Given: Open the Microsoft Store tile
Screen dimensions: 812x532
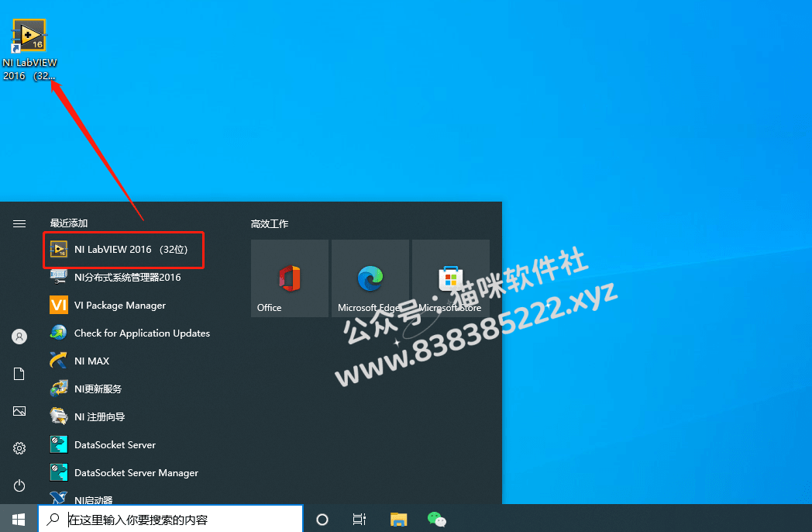Looking at the screenshot, I should pos(451,278).
